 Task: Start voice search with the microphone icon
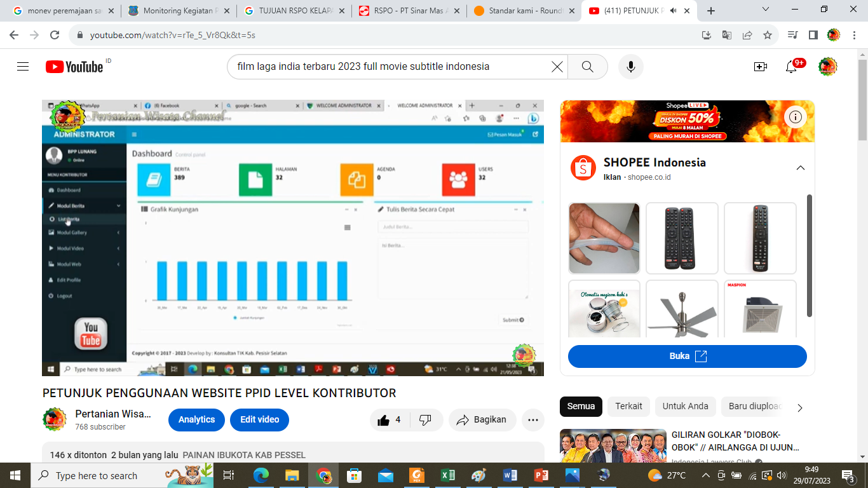(630, 66)
